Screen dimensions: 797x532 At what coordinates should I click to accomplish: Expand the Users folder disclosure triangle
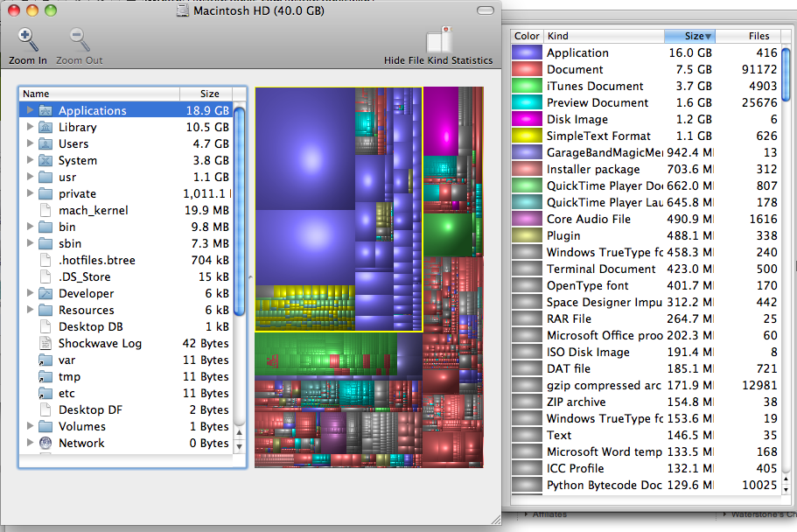(x=31, y=144)
